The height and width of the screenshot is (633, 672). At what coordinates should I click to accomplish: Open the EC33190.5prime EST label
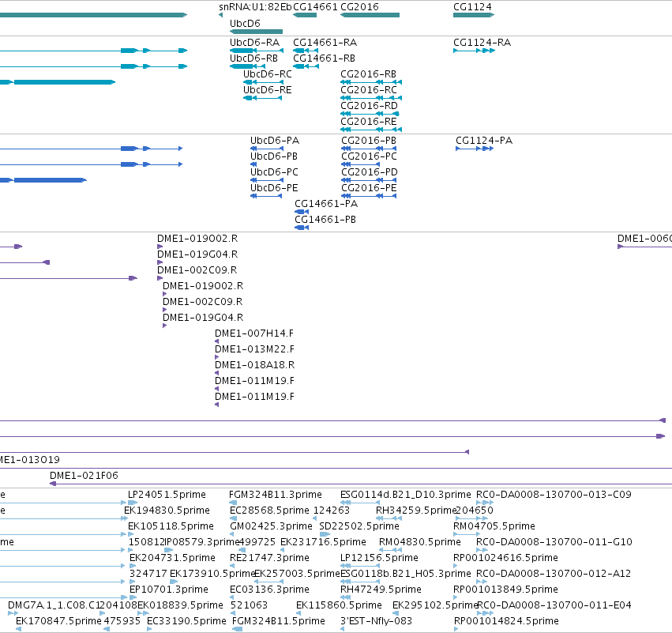186,621
